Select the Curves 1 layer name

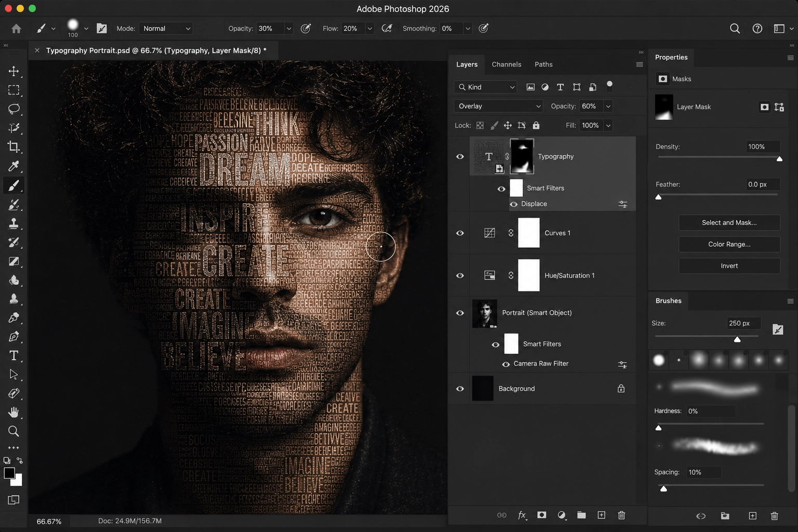(x=557, y=233)
